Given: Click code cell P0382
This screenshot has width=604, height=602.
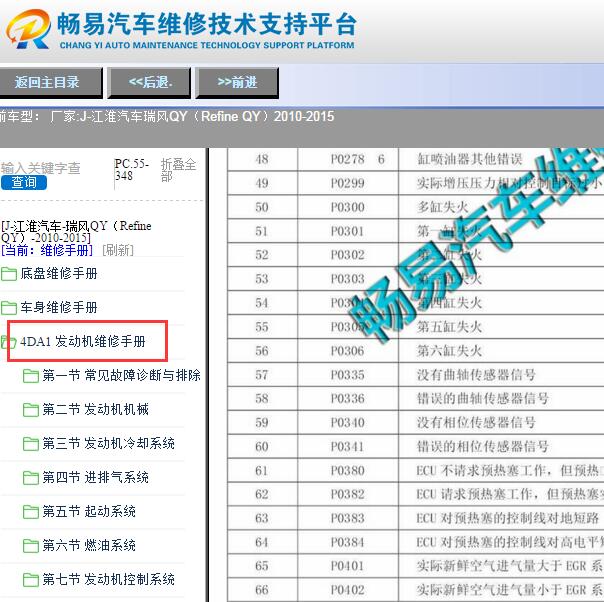Looking at the screenshot, I should [x=348, y=494].
